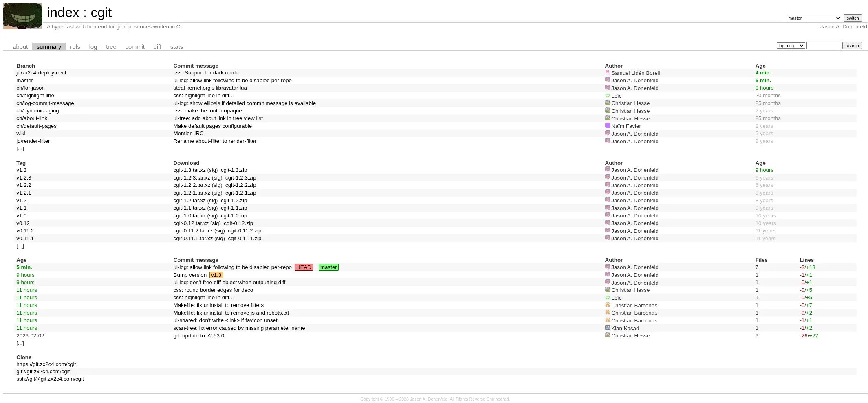Open the log msg search type dropdown

click(x=791, y=46)
